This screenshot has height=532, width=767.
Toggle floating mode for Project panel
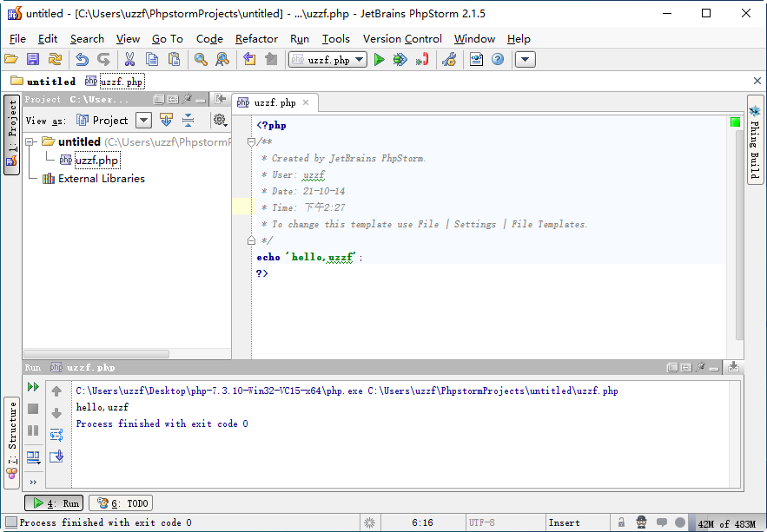158,99
